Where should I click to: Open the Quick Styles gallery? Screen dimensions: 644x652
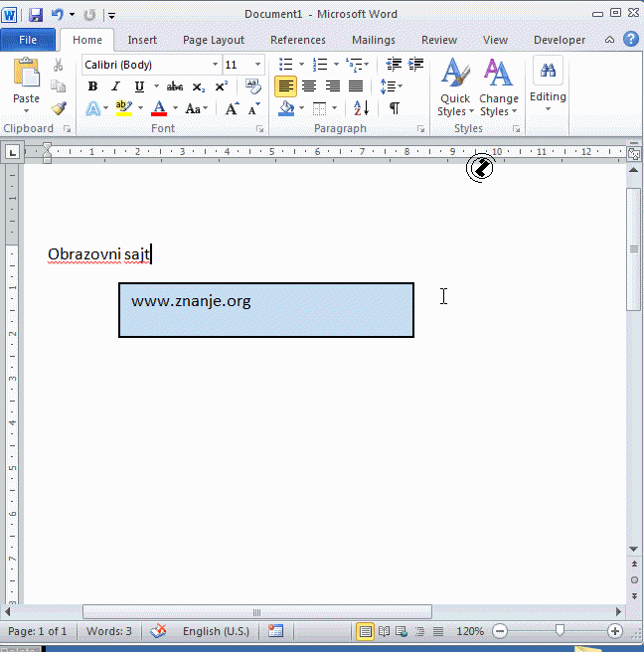pos(455,87)
